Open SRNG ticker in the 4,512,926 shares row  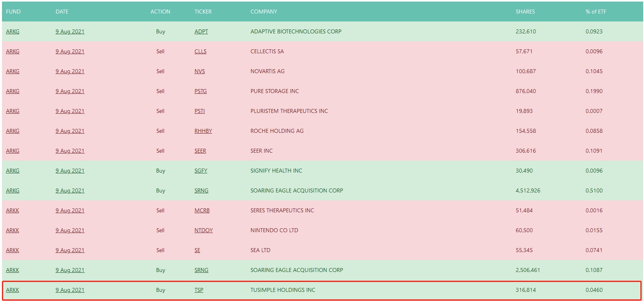pos(201,190)
